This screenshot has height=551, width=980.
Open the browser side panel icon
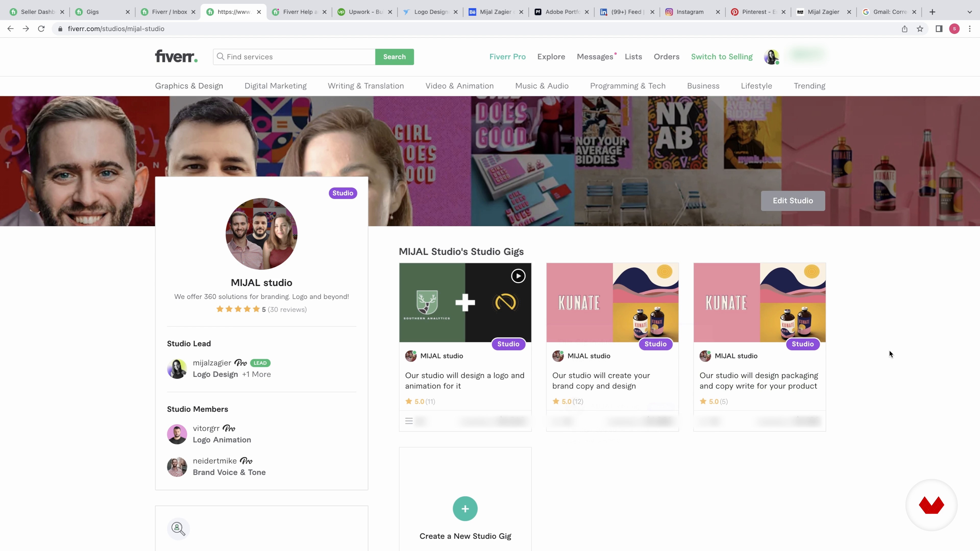[939, 29]
